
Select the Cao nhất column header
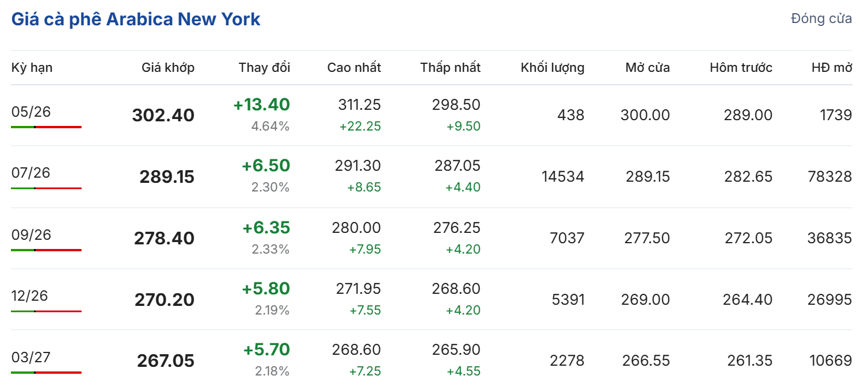click(x=354, y=67)
